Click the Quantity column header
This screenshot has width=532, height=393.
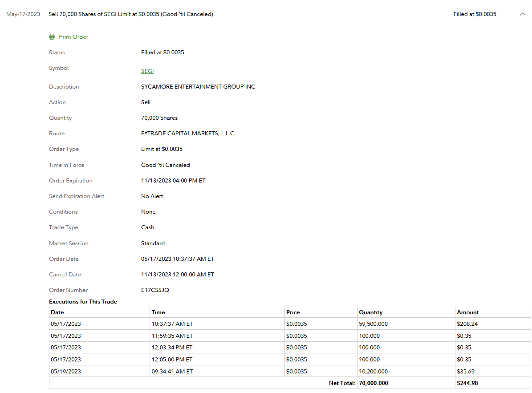[x=370, y=312]
